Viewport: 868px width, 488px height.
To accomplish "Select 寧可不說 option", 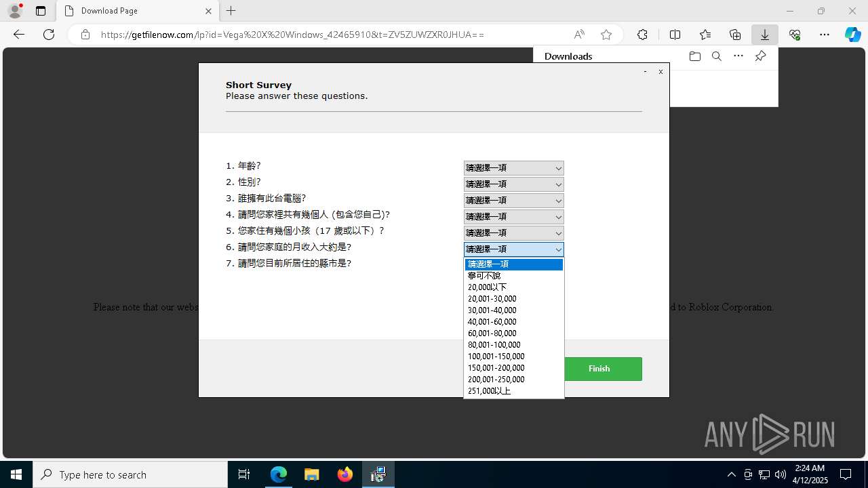I will click(514, 276).
